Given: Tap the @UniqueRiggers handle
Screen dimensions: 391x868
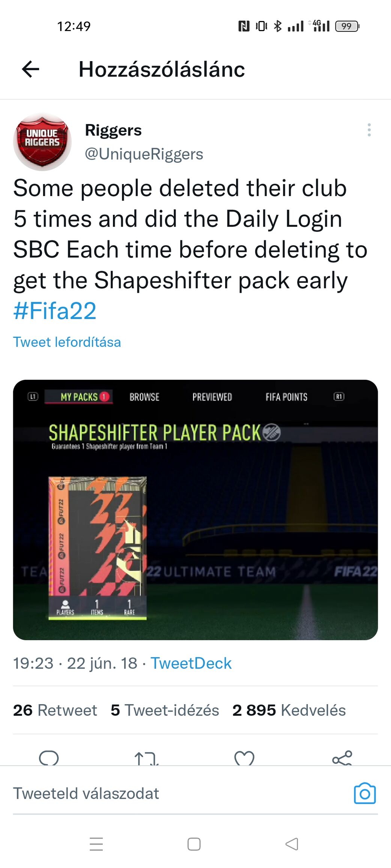Looking at the screenshot, I should tap(144, 154).
